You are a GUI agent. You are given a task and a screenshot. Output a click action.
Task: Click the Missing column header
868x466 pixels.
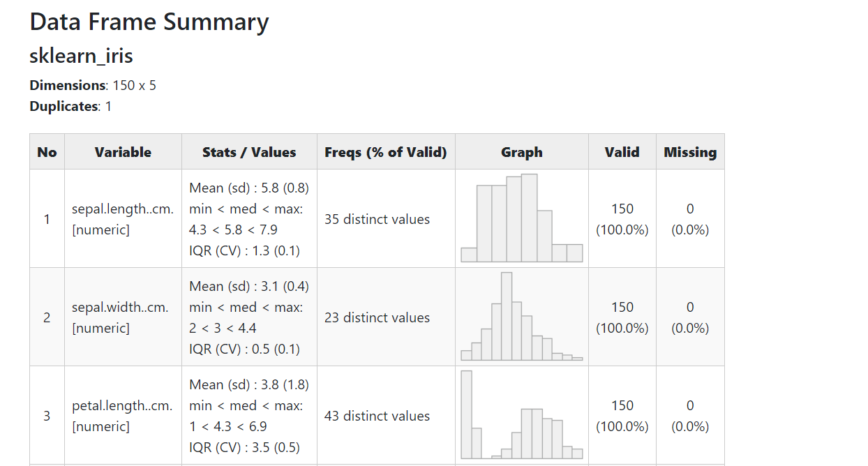click(x=690, y=152)
